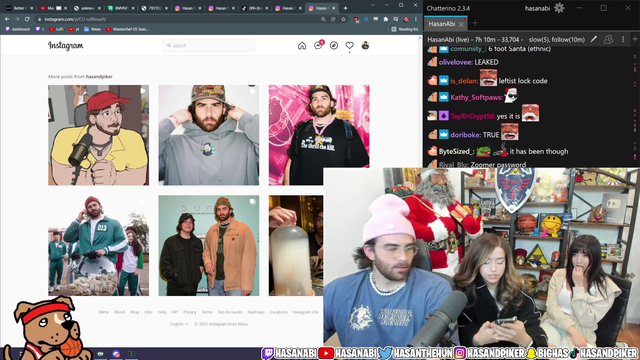This screenshot has height=360, width=640.
Task: Click the HasanAbi live status header text
Action: tap(506, 40)
